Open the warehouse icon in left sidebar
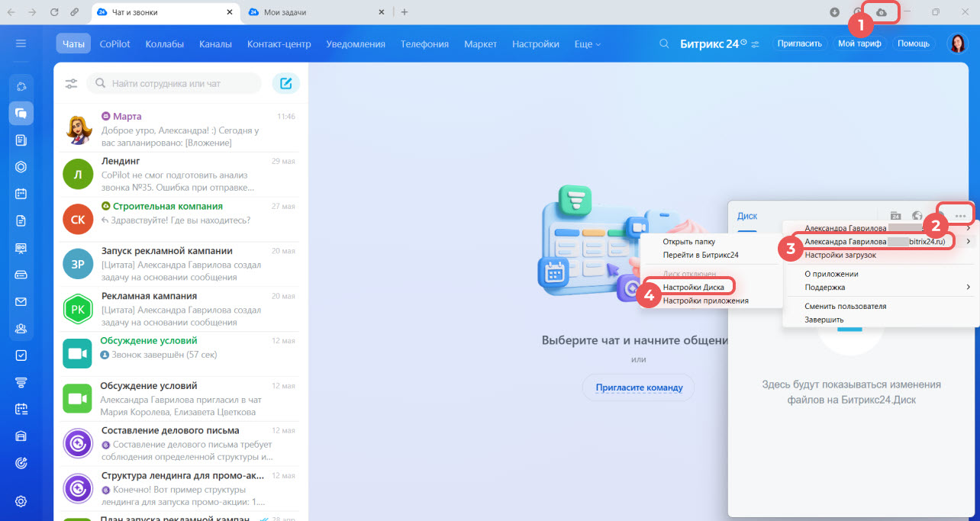Viewport: 980px width, 521px height. point(21,436)
